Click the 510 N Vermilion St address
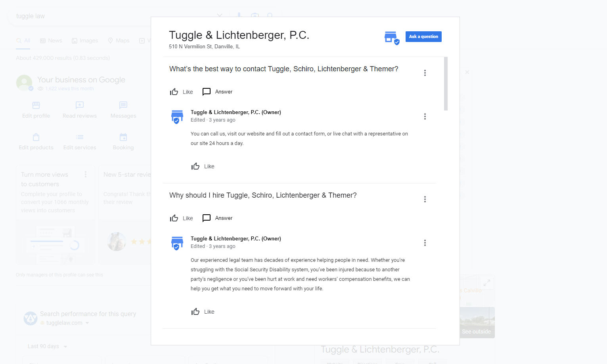Image resolution: width=607 pixels, height=364 pixels. [x=204, y=46]
